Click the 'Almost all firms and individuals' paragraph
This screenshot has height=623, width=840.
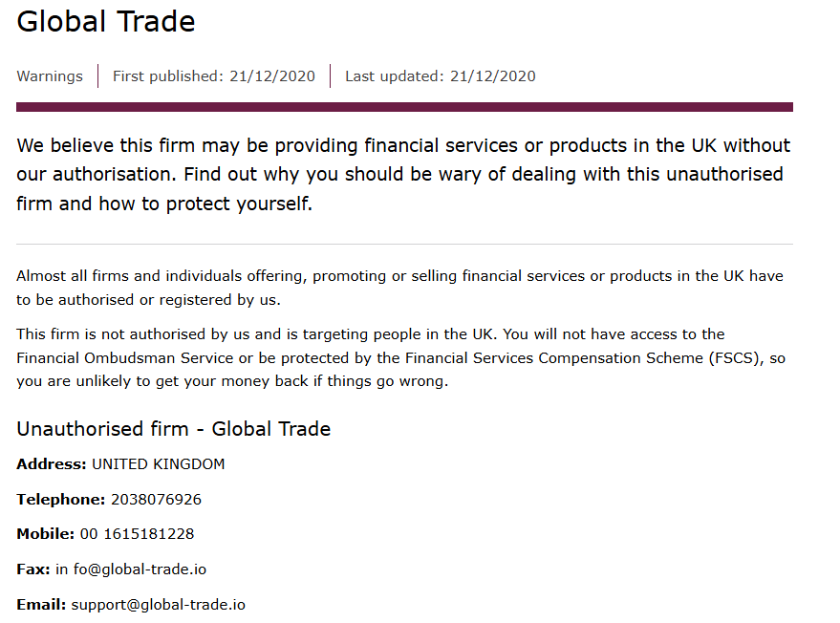pos(399,288)
